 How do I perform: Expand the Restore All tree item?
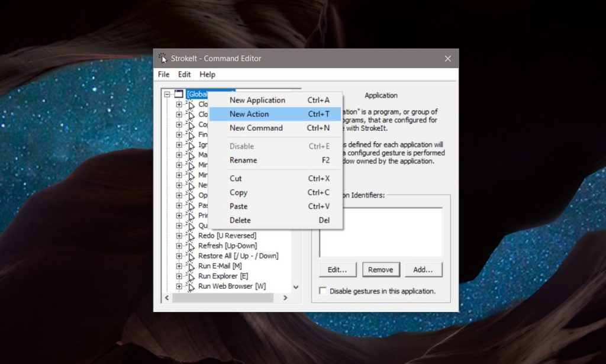180,255
